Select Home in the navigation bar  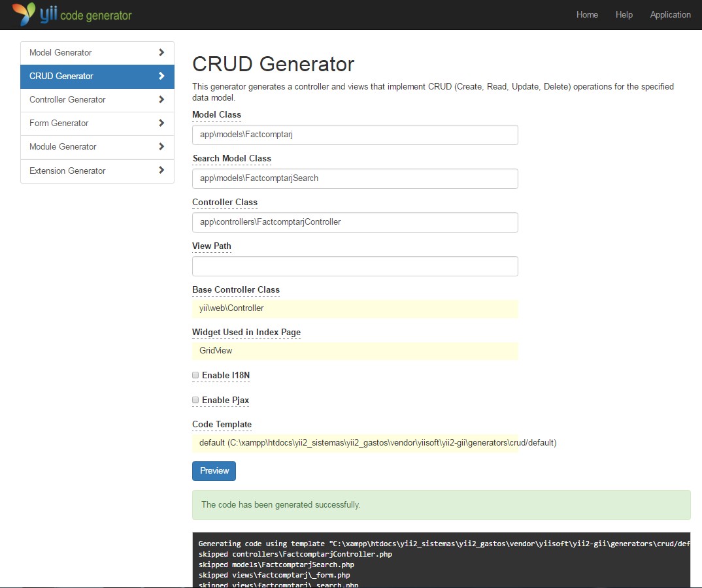point(587,14)
